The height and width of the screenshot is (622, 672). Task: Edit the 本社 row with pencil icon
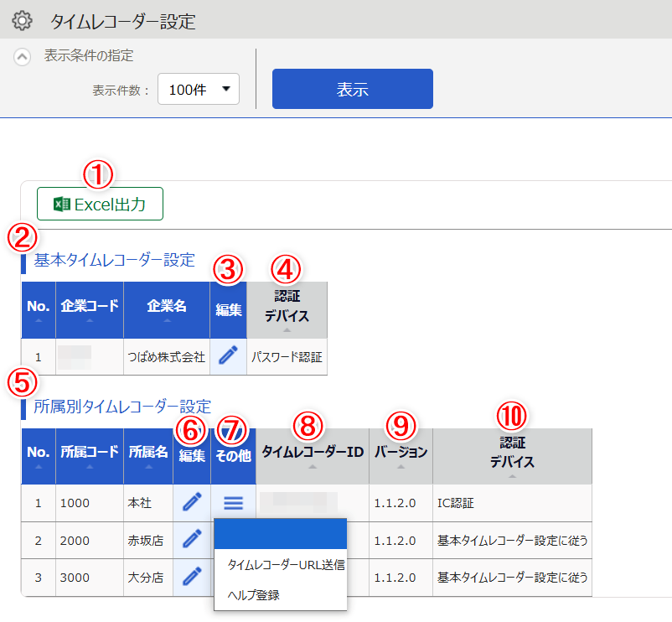point(192,502)
